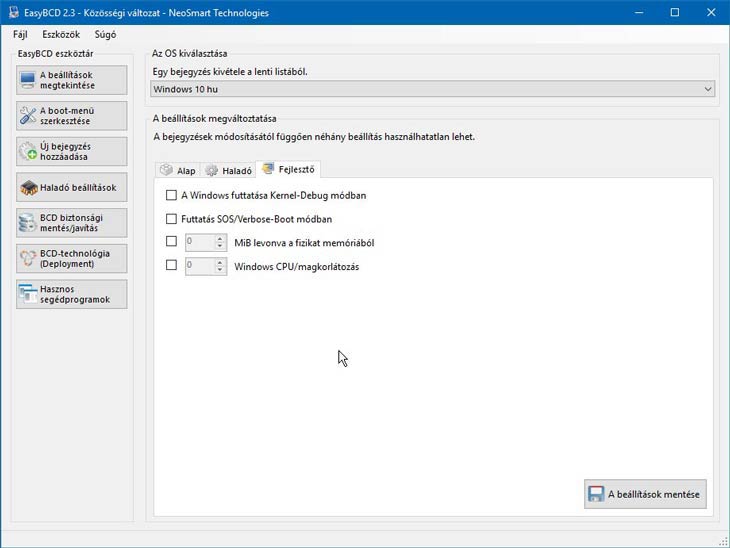The width and height of the screenshot is (730, 548).
Task: Toggle Futtatás SOS/Verbose-Boot módban checkbox
Action: pyautogui.click(x=171, y=218)
